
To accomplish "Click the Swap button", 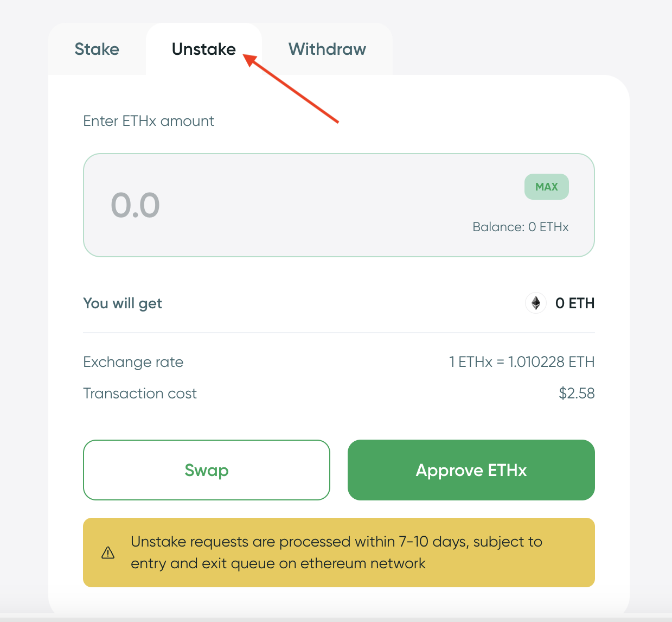I will pos(207,470).
